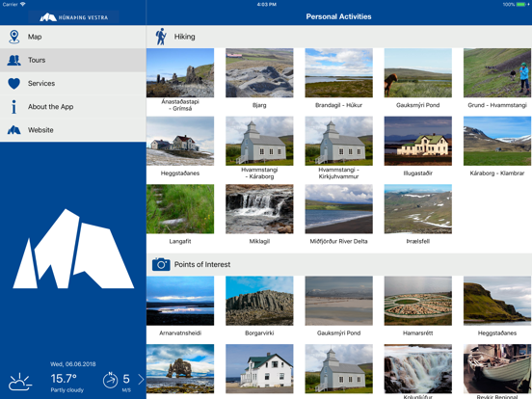532x399 pixels.
Task: Tap the About the App info icon
Action: (x=13, y=107)
